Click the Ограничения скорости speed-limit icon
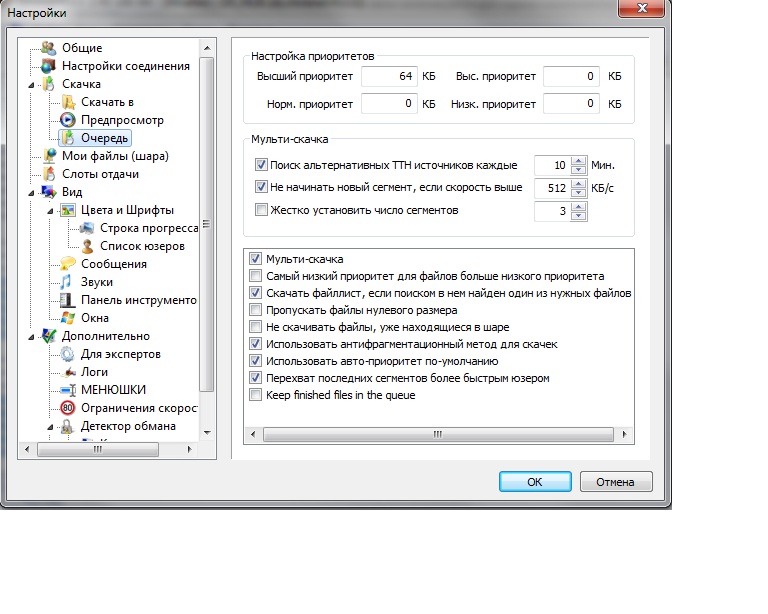 point(67,408)
